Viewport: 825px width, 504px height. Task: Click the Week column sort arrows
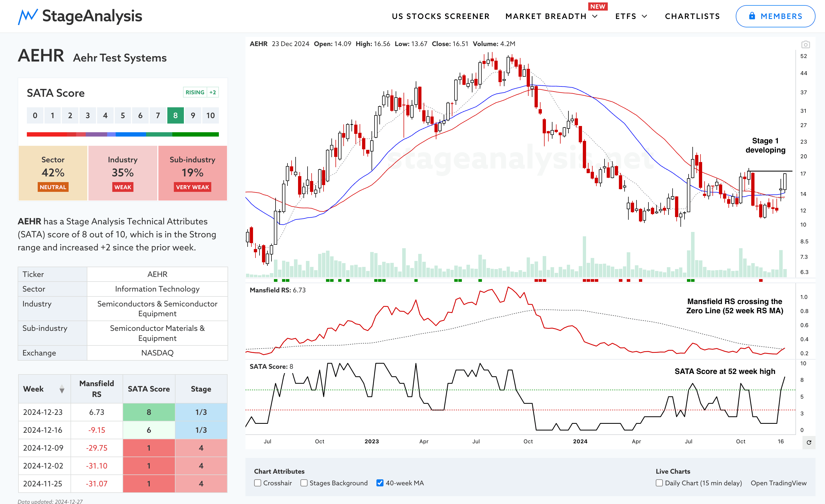click(x=62, y=389)
